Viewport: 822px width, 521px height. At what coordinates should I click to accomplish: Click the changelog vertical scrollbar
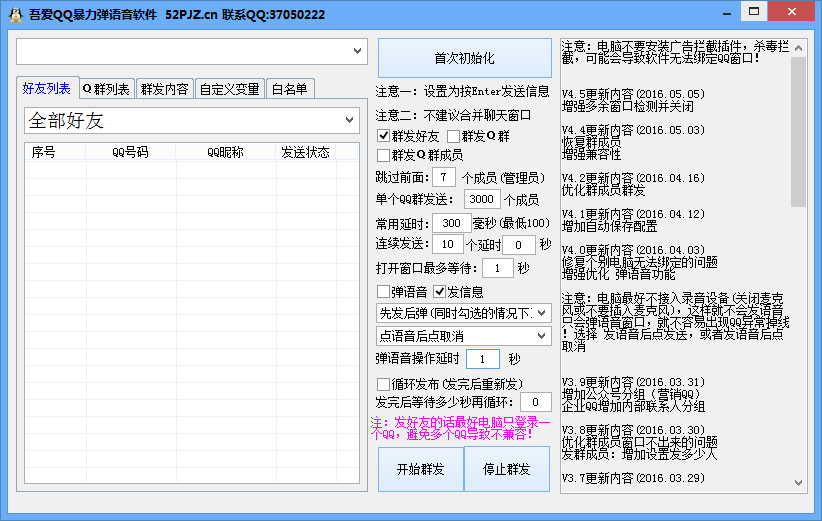pyautogui.click(x=797, y=131)
